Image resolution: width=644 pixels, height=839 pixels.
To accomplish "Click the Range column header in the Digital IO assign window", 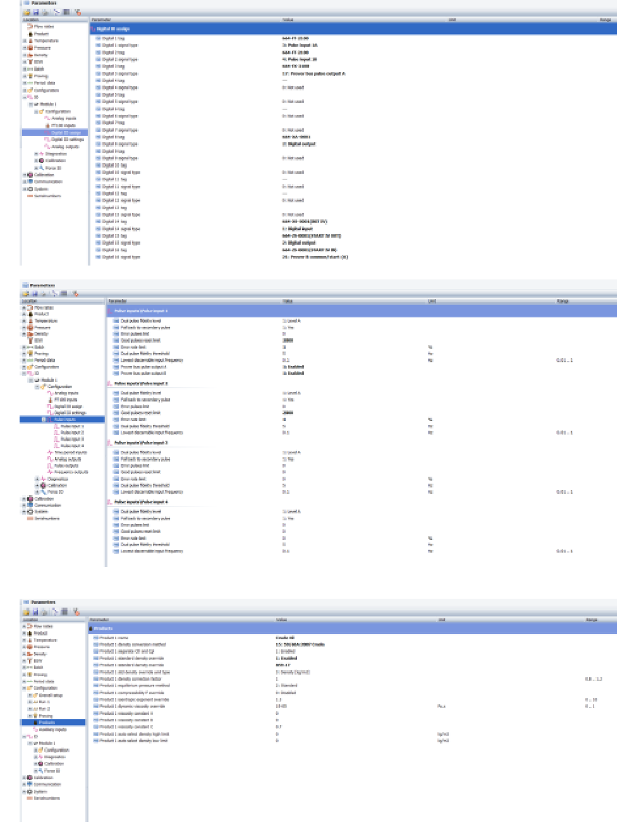I will tap(605, 20).
